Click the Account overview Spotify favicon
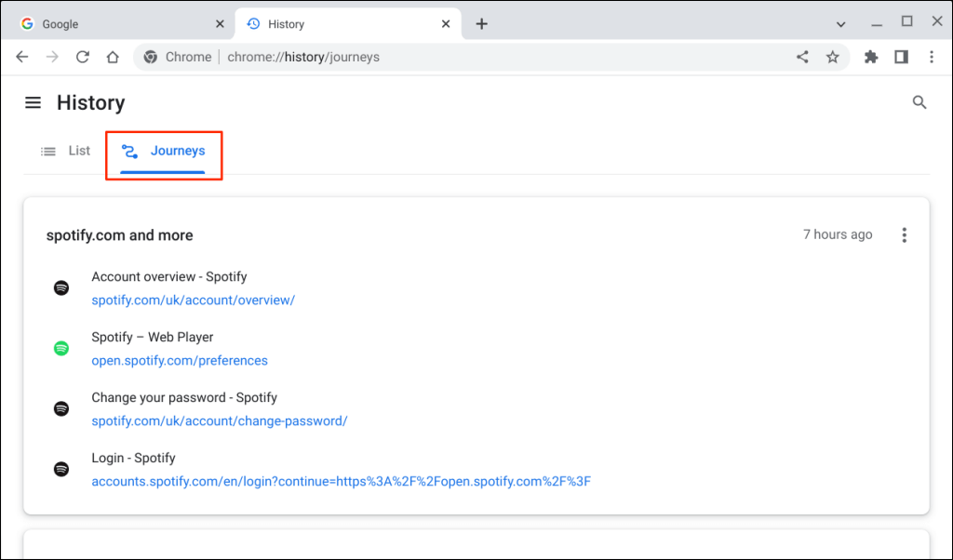Viewport: 953px width, 560px height. (61, 287)
